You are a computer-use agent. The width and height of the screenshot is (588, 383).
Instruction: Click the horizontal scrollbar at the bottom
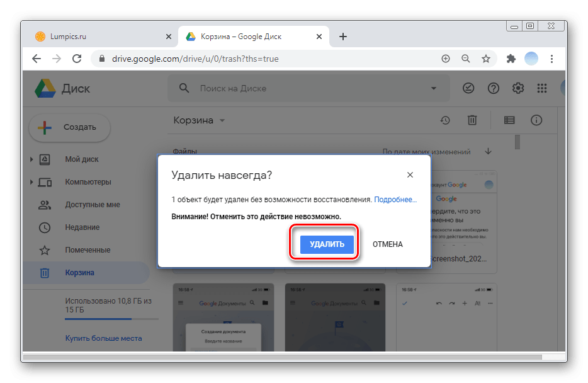coord(283,357)
